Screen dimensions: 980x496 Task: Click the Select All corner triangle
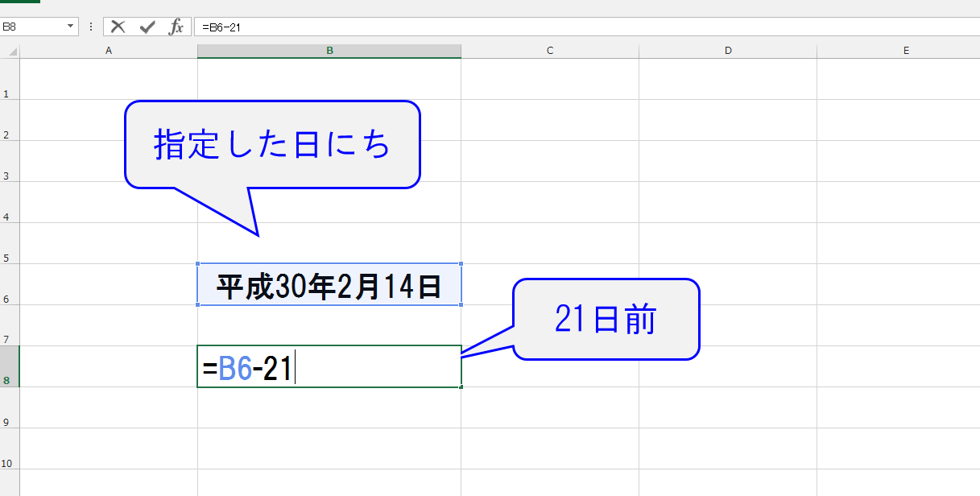pyautogui.click(x=12, y=52)
